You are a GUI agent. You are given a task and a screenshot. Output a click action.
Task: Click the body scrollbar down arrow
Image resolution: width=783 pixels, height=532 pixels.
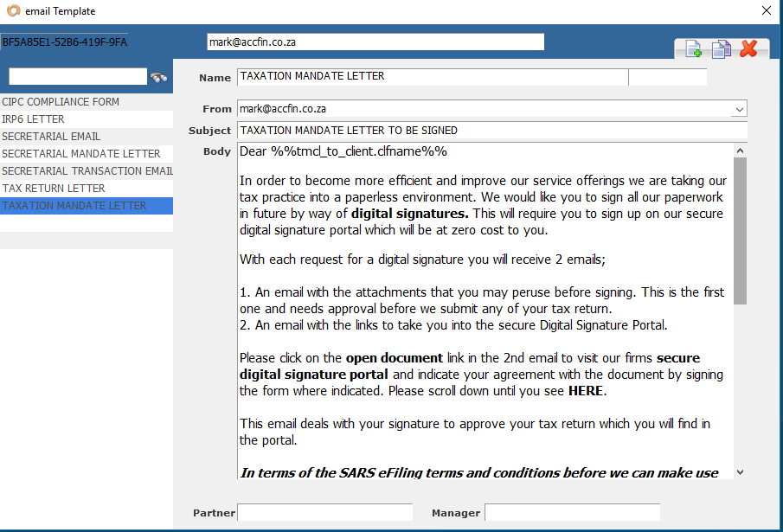[x=740, y=471]
